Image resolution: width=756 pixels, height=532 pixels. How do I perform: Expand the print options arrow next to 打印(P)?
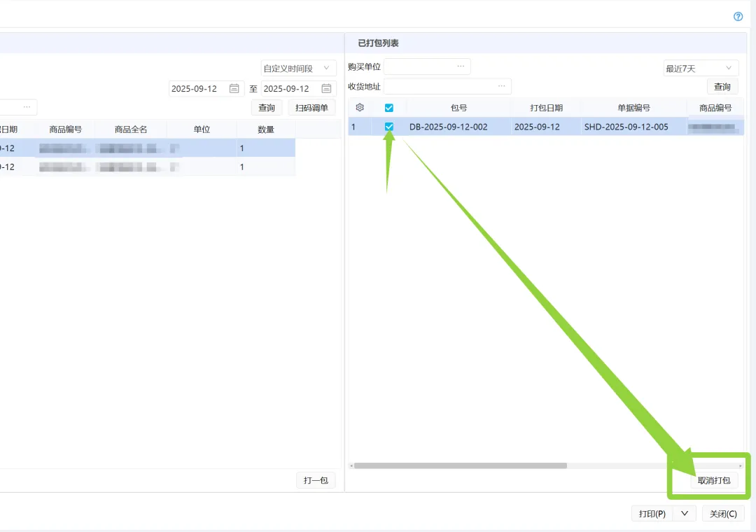[x=684, y=514]
